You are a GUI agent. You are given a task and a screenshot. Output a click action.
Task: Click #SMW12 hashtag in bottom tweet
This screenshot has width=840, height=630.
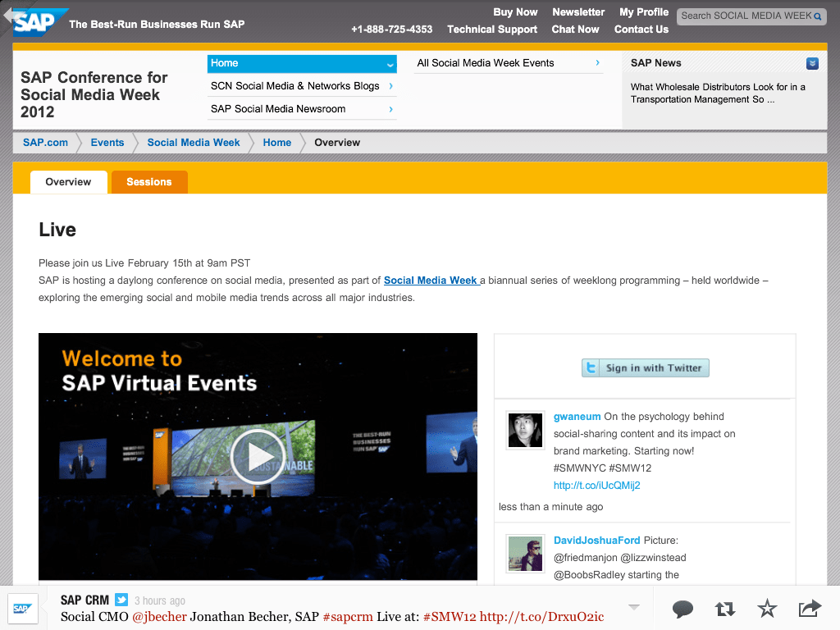(x=450, y=617)
